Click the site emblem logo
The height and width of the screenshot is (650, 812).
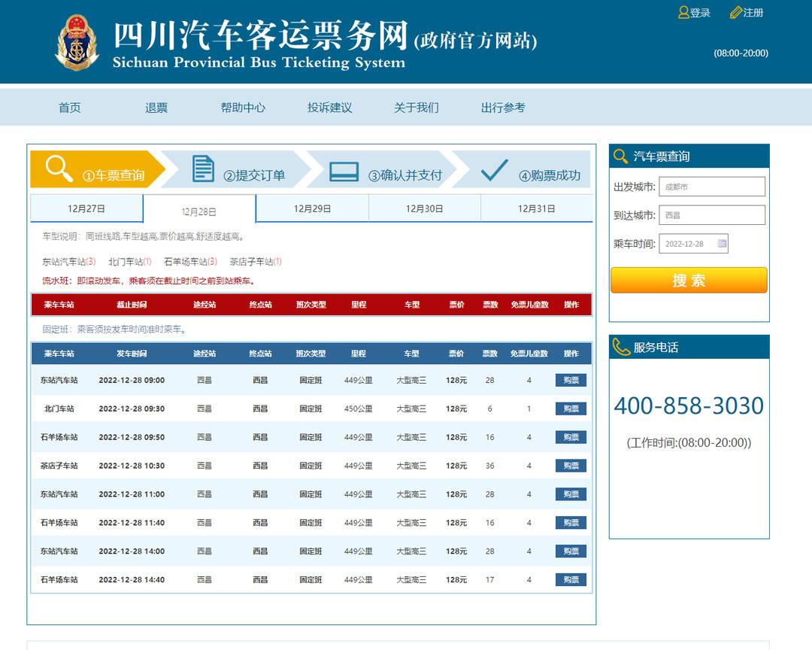(77, 42)
